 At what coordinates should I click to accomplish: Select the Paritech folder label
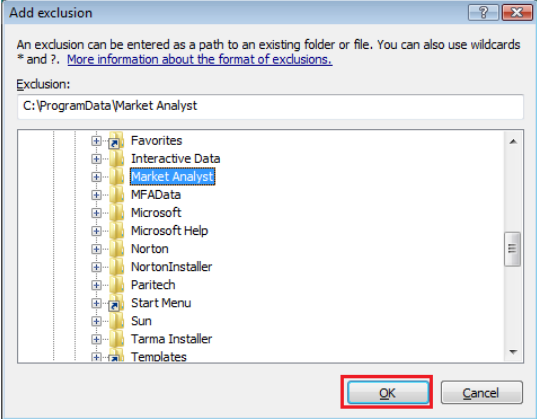point(153,285)
